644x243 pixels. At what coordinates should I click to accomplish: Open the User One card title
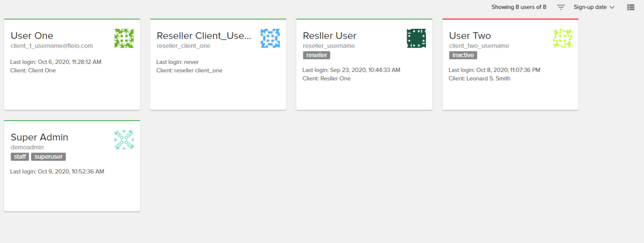(x=32, y=36)
